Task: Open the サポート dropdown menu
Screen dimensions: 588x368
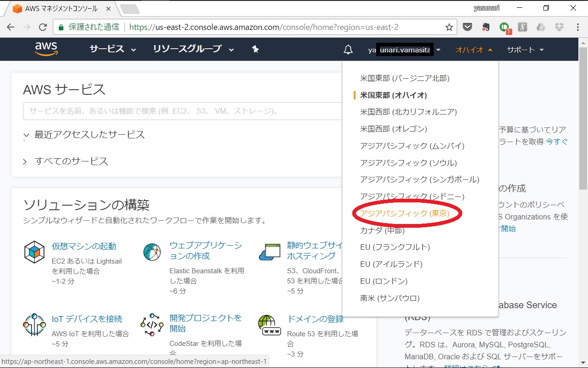Action: click(525, 50)
